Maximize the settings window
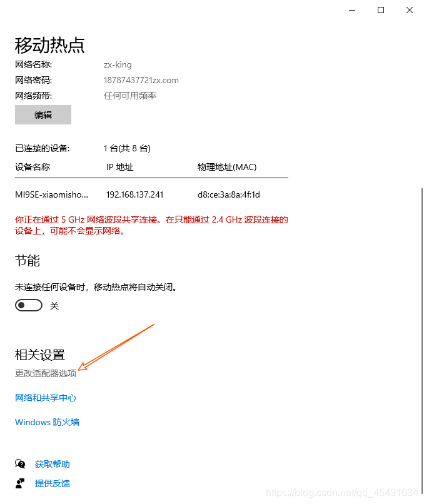 (x=381, y=10)
